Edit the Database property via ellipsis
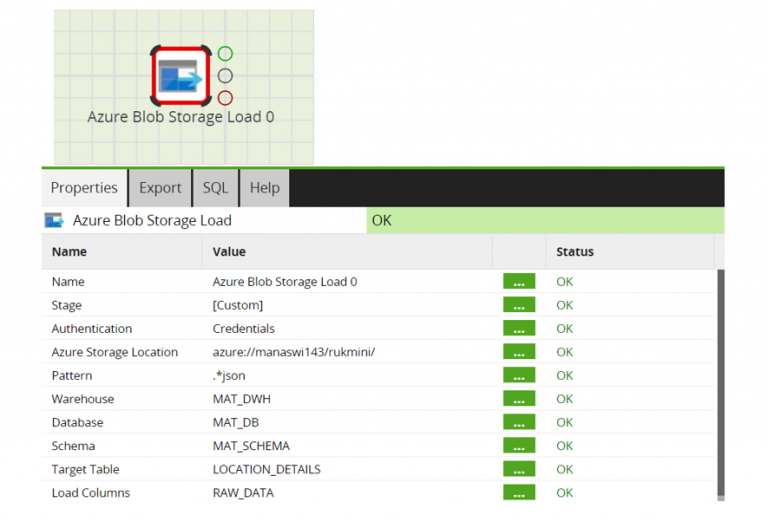Viewport: 768px width, 528px height. pos(518,423)
